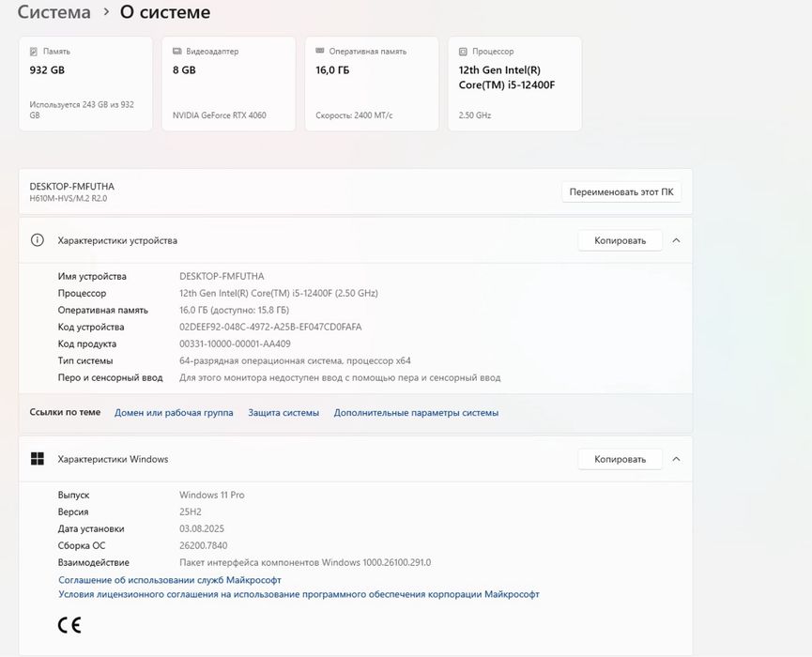Open the Память storage card

coord(85,84)
